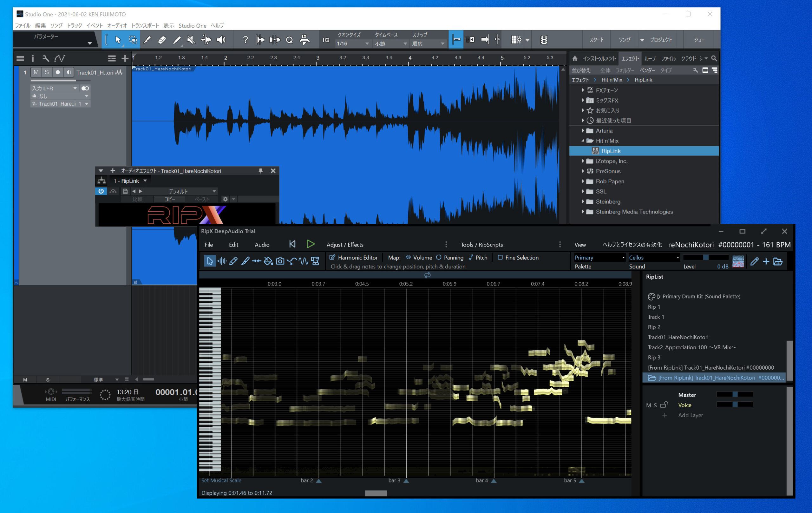Collapse the Hit'n'Mix folder
Viewport: 812px width, 513px height.
coord(583,141)
